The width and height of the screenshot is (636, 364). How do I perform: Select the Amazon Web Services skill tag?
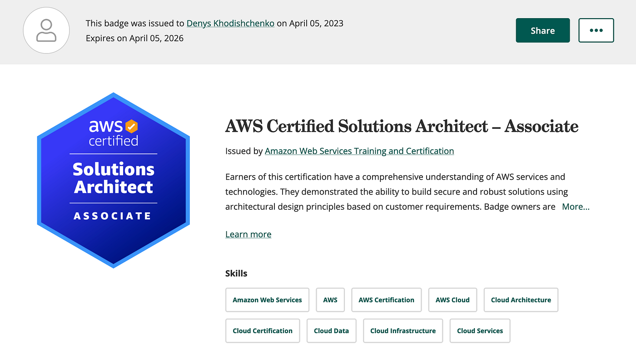[x=267, y=300]
